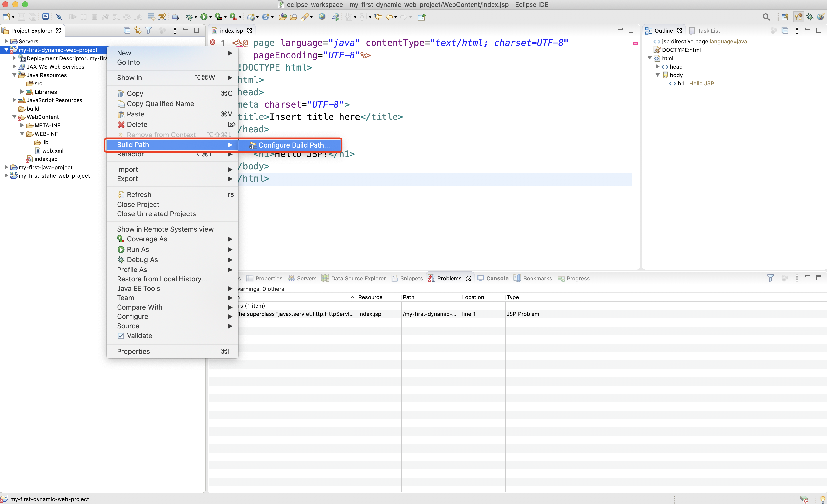Click the Skip All Breakpoints icon
Screen dimensions: 827x504
59,17
